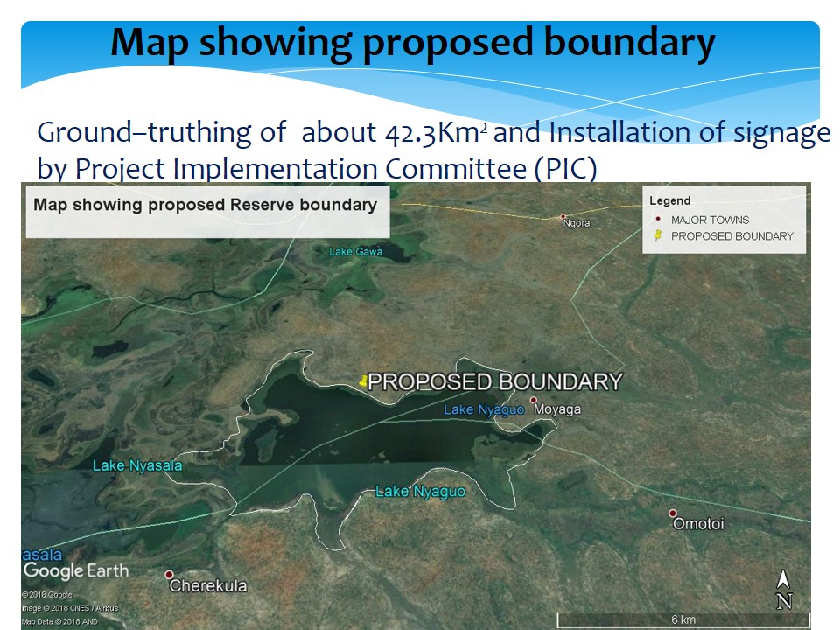Click the north arrow compass icon
The image size is (840, 630).
(784, 591)
